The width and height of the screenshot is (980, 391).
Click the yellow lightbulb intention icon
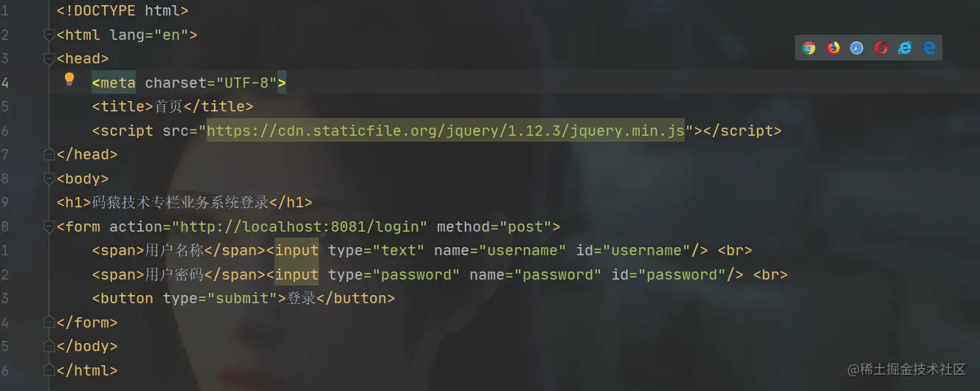[x=69, y=79]
